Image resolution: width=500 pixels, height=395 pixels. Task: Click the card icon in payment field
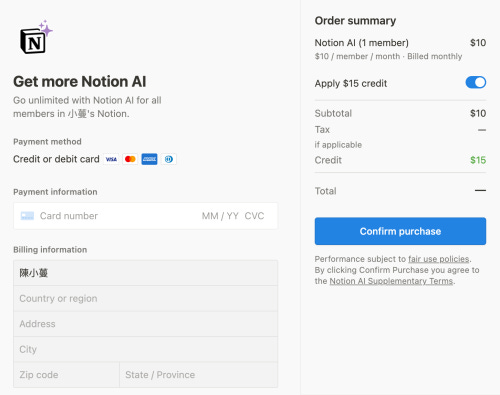(x=27, y=216)
